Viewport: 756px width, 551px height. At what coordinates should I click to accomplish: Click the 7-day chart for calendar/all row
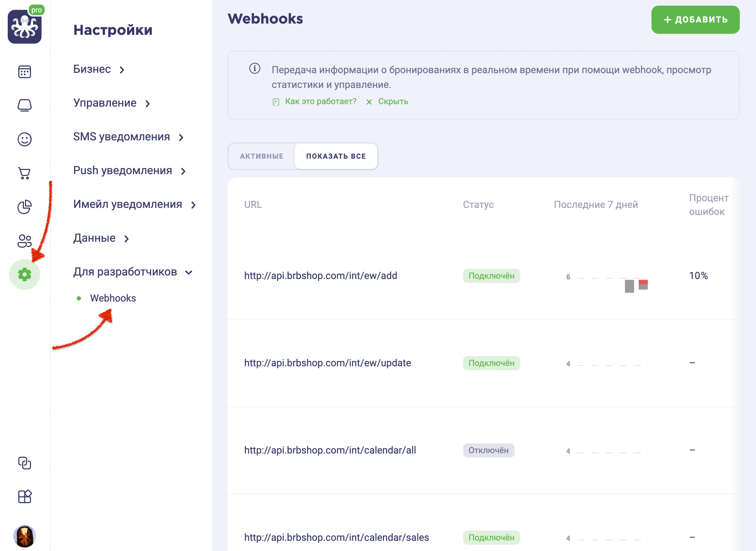tap(607, 451)
